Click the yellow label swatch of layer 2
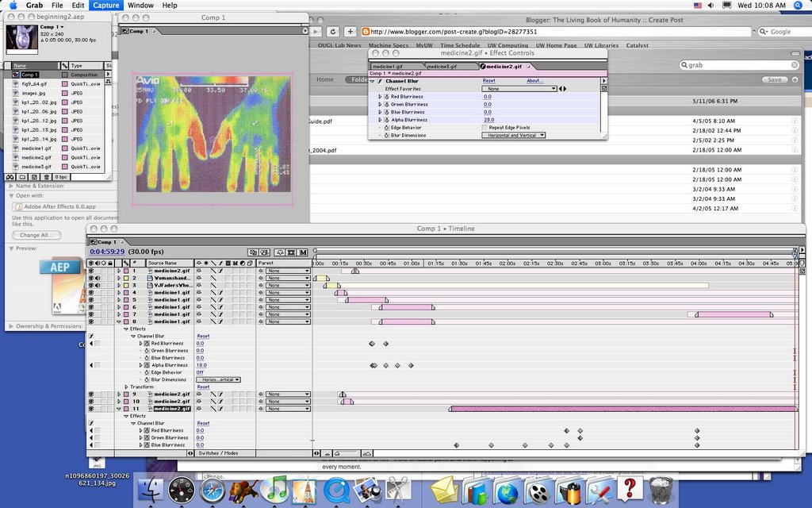The height and width of the screenshot is (508, 812). 126,279
